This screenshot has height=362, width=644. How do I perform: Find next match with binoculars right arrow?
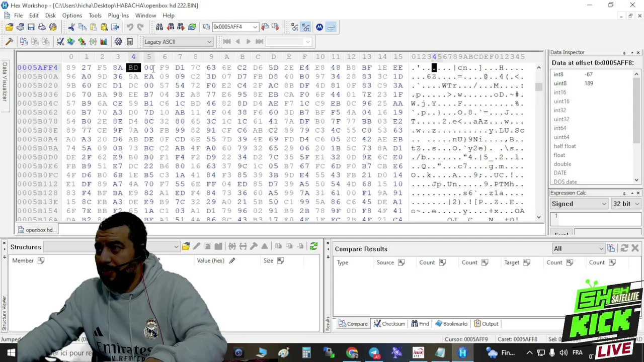pyautogui.click(x=181, y=27)
